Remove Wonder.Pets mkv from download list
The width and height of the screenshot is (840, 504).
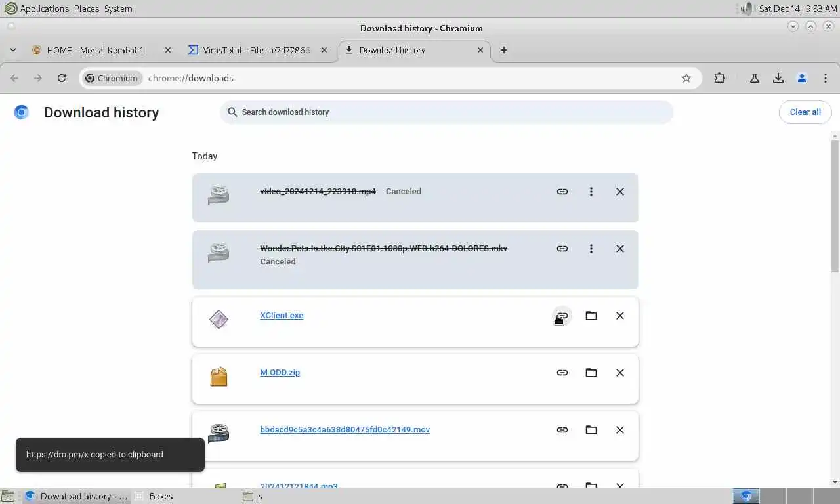(x=620, y=249)
